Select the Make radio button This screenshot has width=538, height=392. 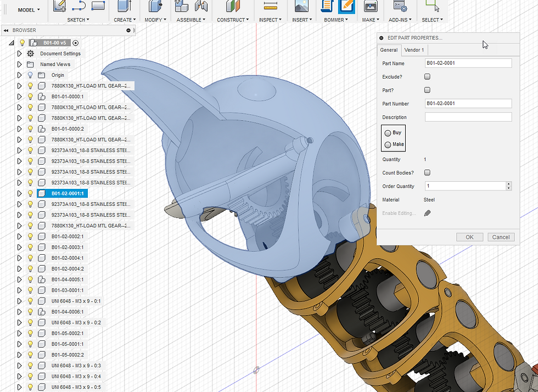[388, 144]
